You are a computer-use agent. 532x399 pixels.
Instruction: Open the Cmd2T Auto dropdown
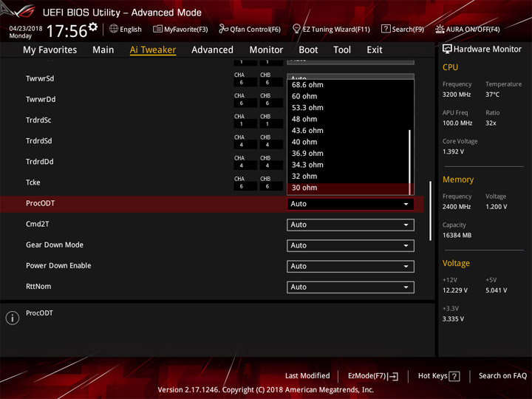[350, 225]
